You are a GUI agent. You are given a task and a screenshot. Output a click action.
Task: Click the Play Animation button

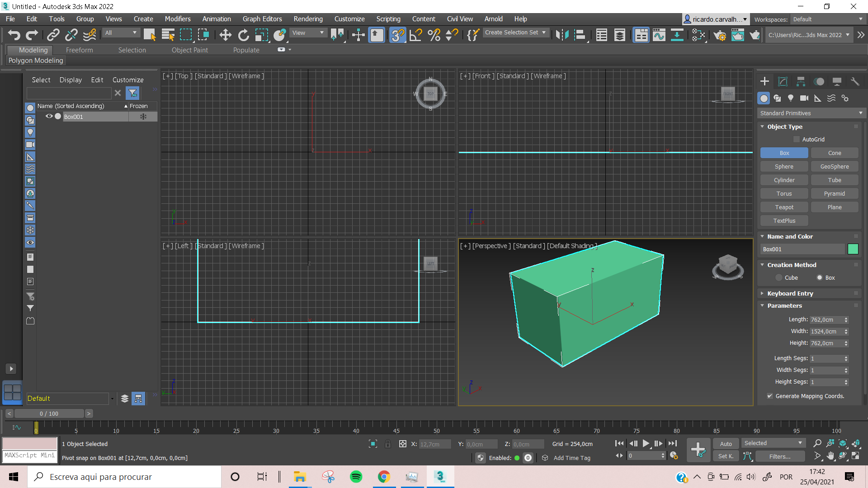point(646,444)
